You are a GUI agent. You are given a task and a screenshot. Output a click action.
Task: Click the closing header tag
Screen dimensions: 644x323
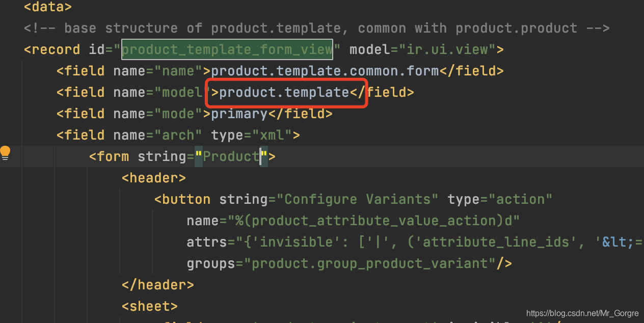pyautogui.click(x=158, y=285)
